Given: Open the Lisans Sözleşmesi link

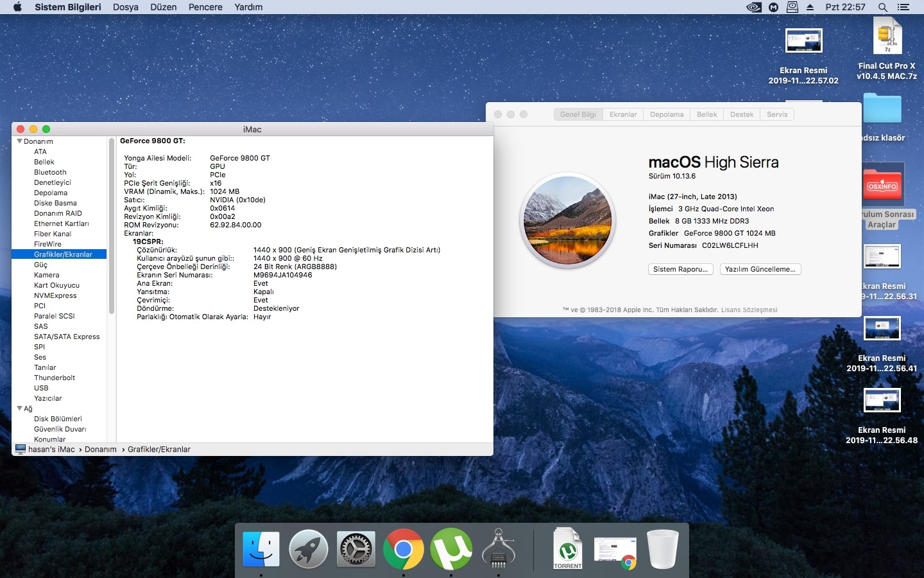Looking at the screenshot, I should point(749,310).
